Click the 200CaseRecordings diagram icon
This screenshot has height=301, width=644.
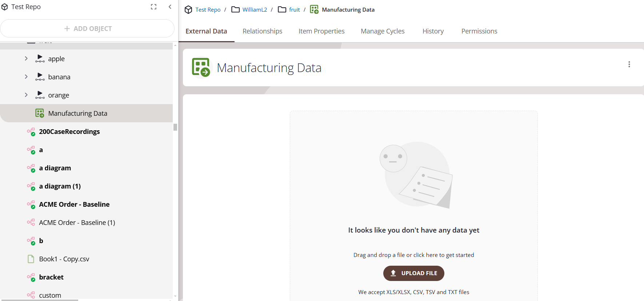coord(31,132)
